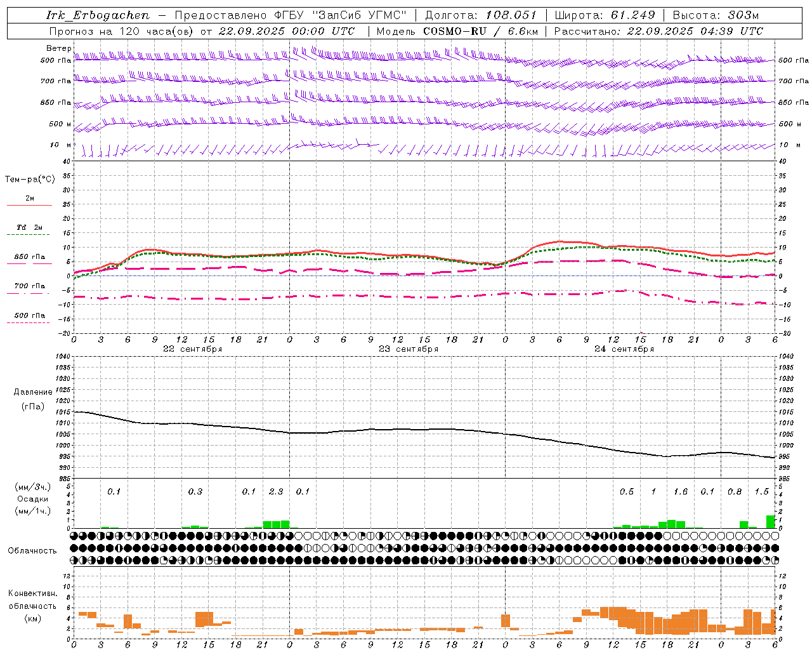Click the '(км)' convective cloud unit label

(x=32, y=618)
